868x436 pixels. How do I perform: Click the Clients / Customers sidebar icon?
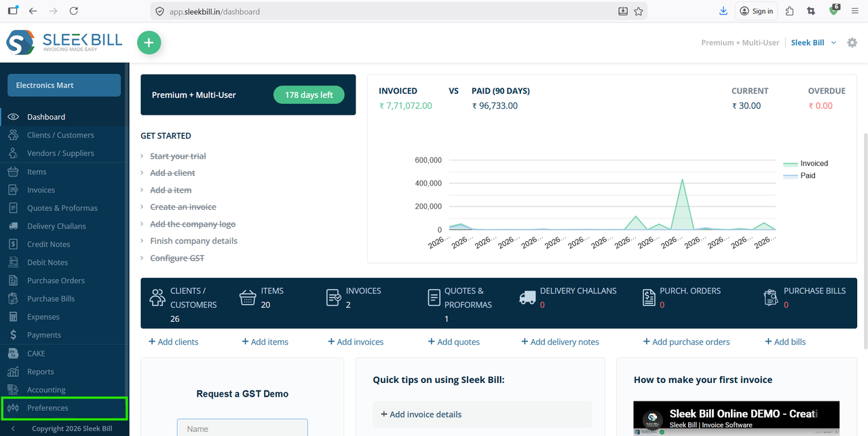click(x=13, y=135)
